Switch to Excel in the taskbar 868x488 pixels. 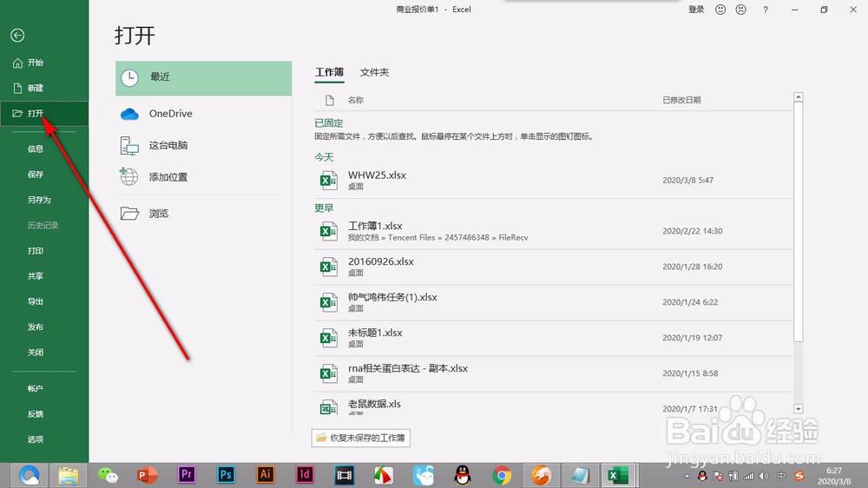tap(618, 475)
